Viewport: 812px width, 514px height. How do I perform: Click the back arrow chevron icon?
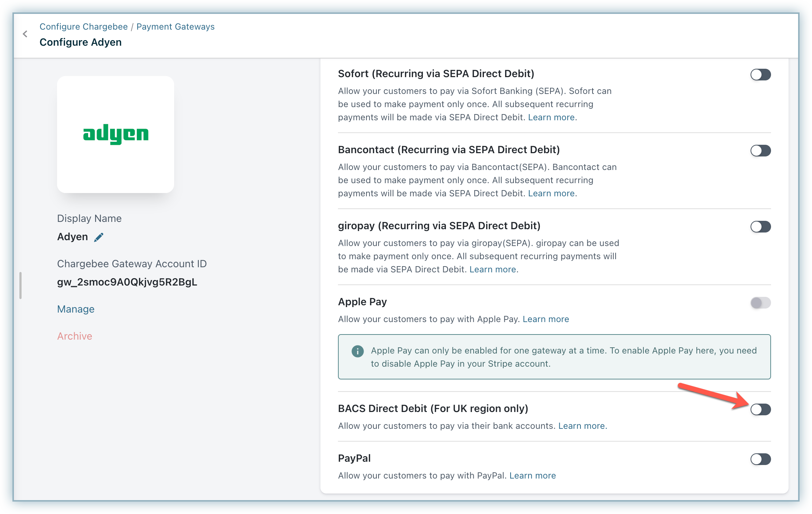[x=25, y=34]
